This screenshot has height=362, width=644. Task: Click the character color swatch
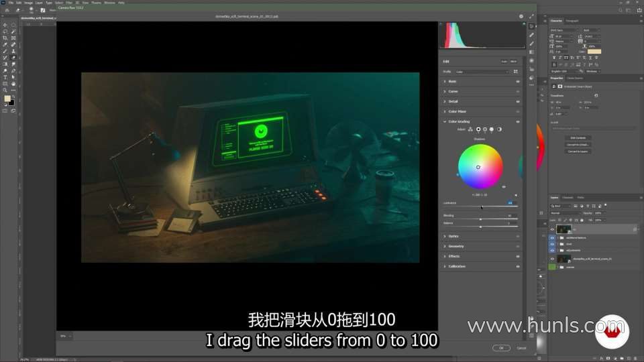click(x=594, y=52)
